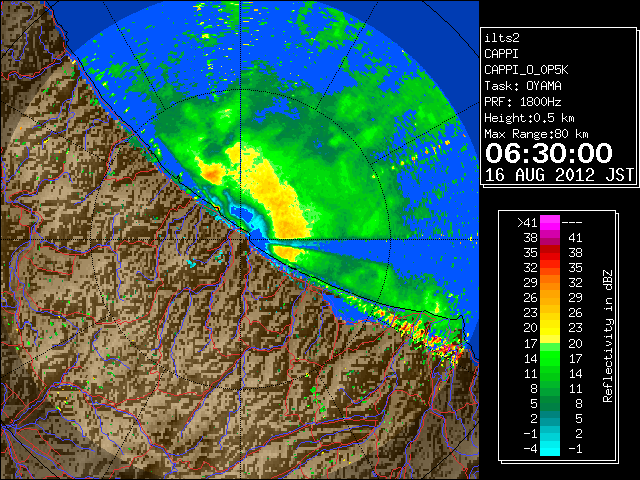
Task: Click the 'CAPPI_0_0P5K' product name
Action: pos(526,70)
